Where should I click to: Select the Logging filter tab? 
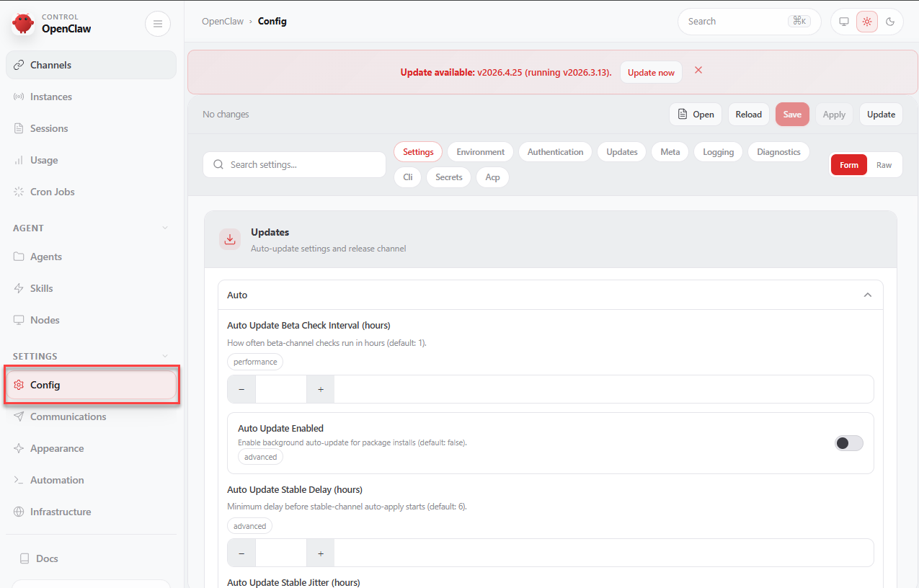tap(719, 152)
